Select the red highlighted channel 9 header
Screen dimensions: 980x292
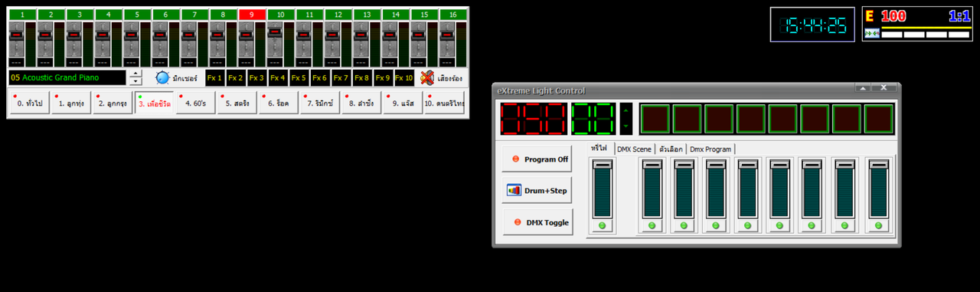point(253,15)
